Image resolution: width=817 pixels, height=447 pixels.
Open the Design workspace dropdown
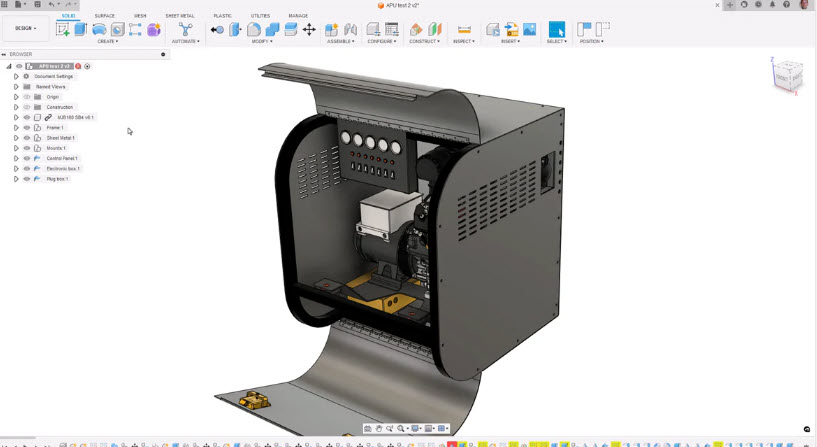[26, 28]
